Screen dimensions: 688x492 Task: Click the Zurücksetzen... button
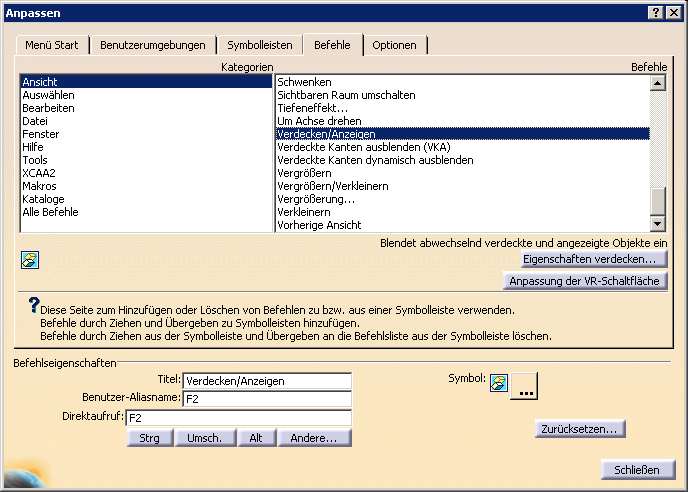coord(580,429)
